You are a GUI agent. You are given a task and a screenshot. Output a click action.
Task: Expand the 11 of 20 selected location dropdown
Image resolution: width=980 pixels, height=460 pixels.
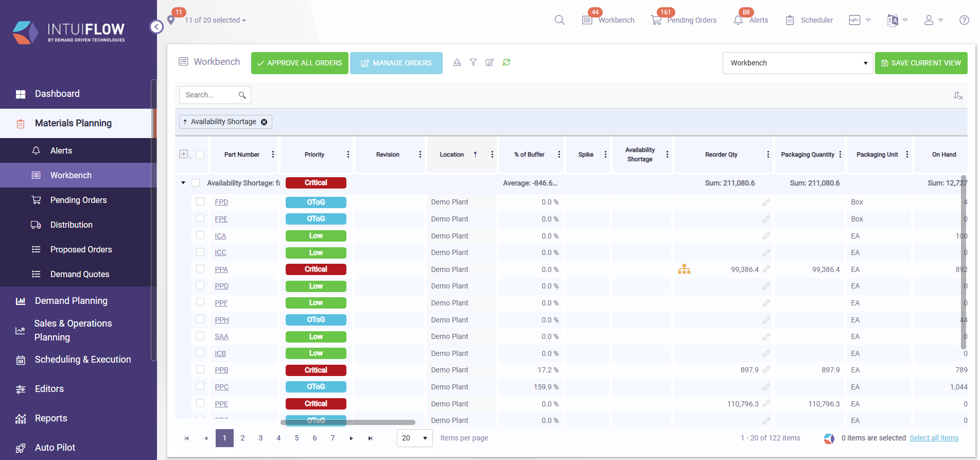(216, 20)
